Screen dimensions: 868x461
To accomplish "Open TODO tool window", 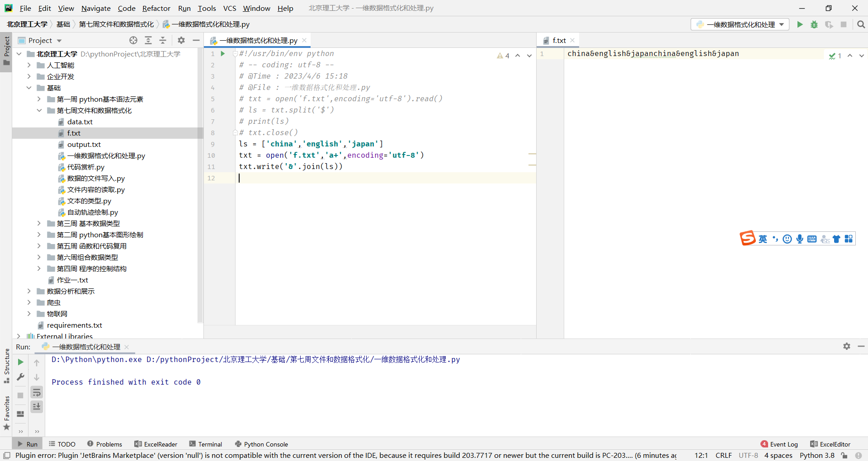I will [62, 444].
